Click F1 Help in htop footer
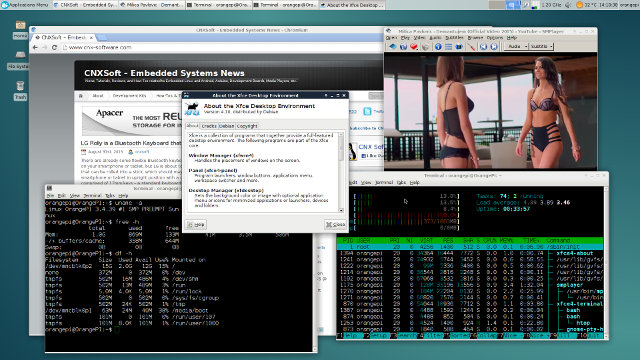The image size is (640, 360). 349,336
